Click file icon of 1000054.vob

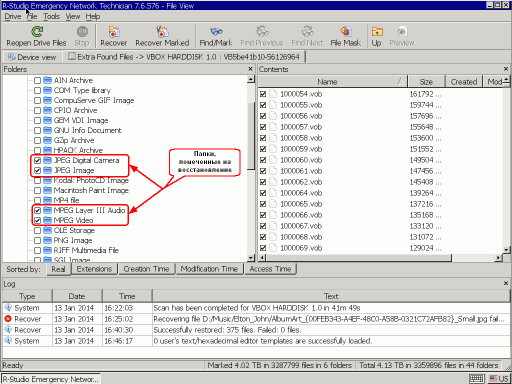coord(273,94)
